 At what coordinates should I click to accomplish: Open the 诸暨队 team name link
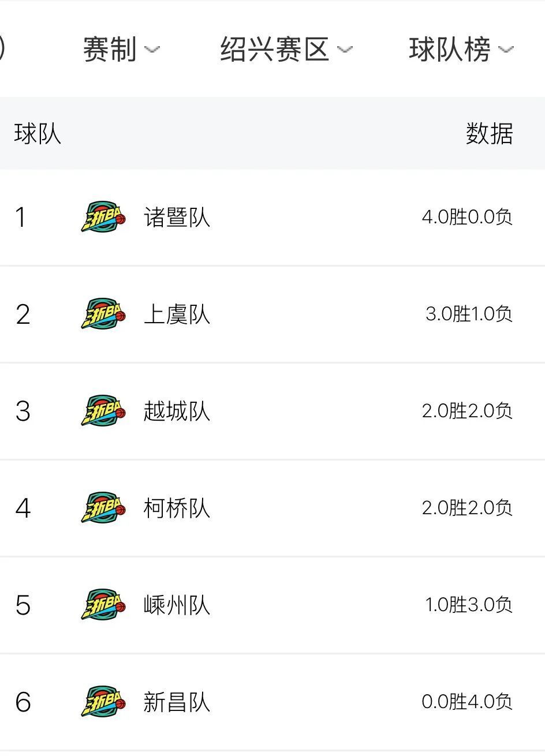click(177, 218)
